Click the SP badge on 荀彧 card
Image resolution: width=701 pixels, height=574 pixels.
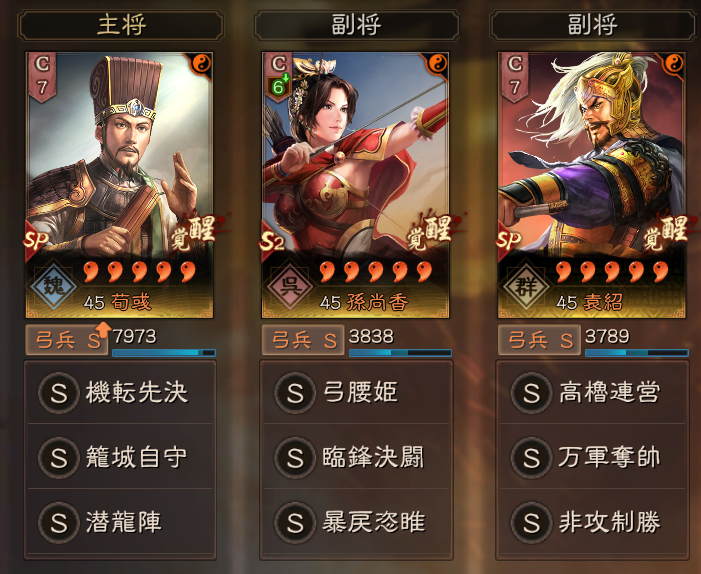point(35,240)
